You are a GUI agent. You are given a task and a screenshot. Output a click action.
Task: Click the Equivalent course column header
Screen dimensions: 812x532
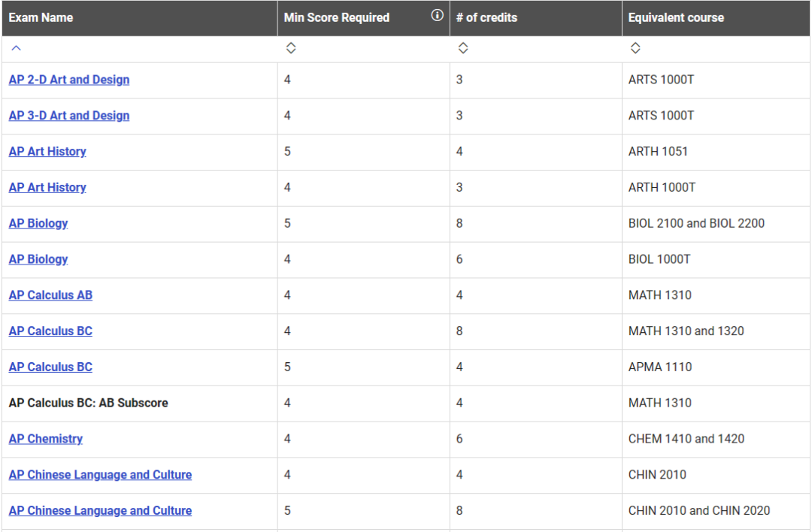(676, 17)
